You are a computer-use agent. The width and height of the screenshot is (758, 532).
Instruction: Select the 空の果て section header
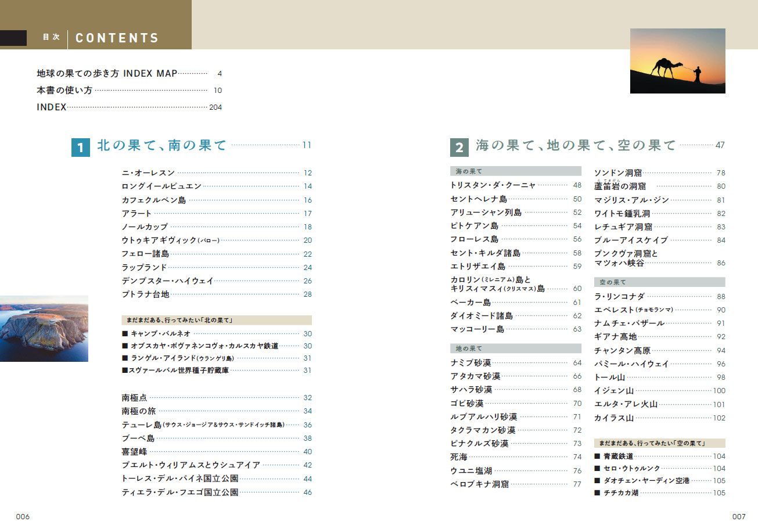pyautogui.click(x=613, y=282)
